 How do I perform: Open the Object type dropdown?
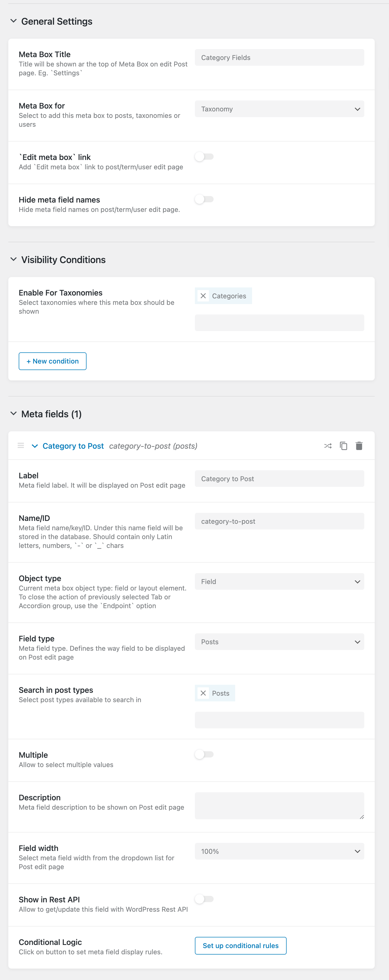(279, 581)
